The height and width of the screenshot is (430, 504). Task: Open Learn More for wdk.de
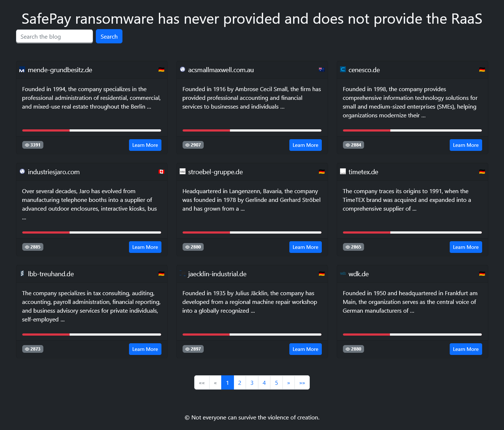[x=466, y=349]
